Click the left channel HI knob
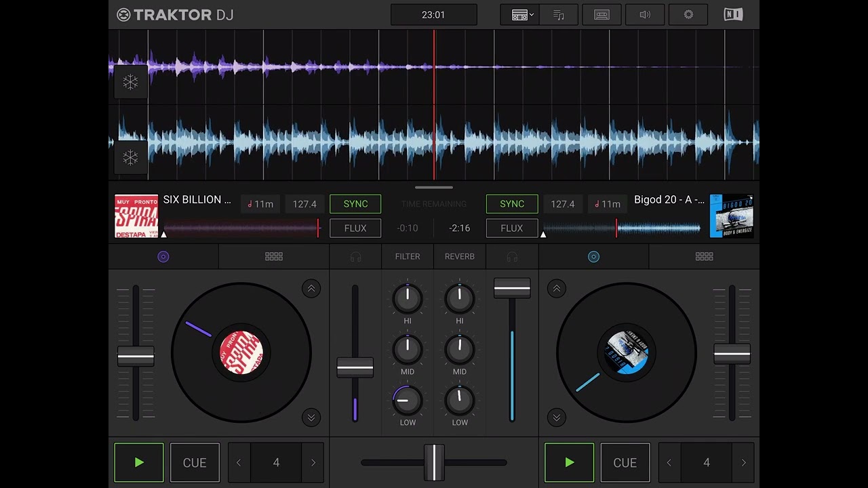868x488 pixels. click(x=408, y=298)
